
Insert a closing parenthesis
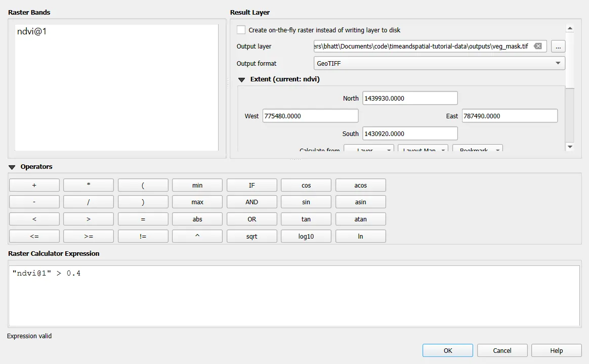143,202
